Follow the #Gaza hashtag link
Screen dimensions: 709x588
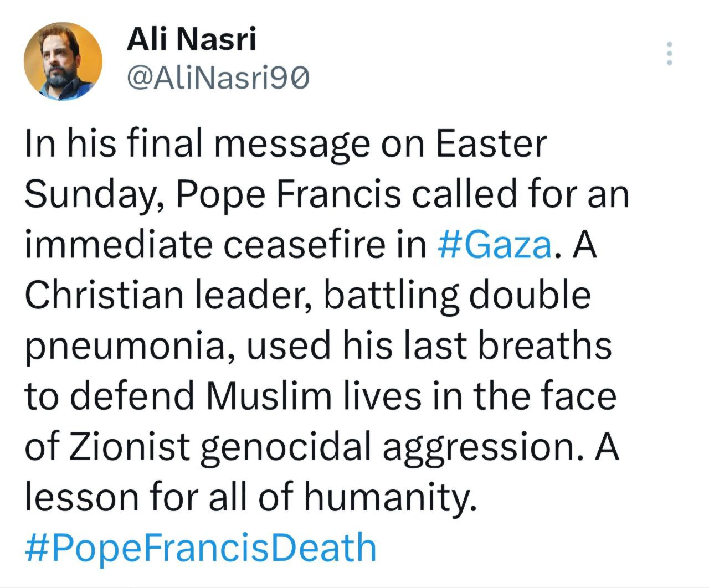coord(495,245)
